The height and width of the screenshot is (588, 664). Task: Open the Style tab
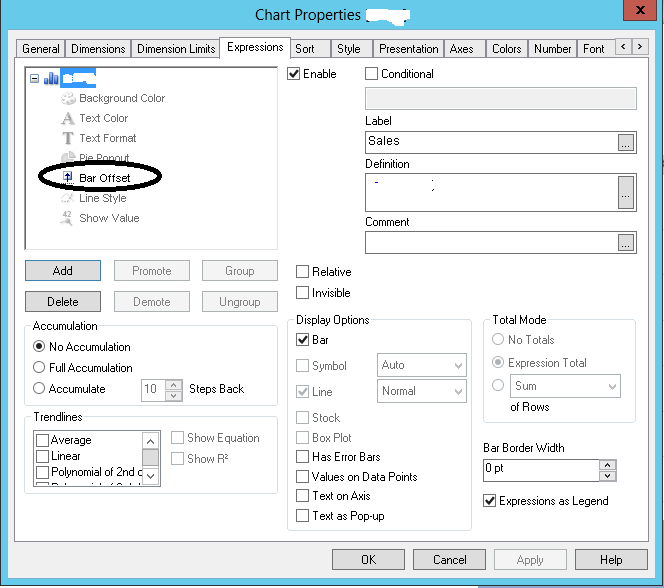(x=349, y=49)
